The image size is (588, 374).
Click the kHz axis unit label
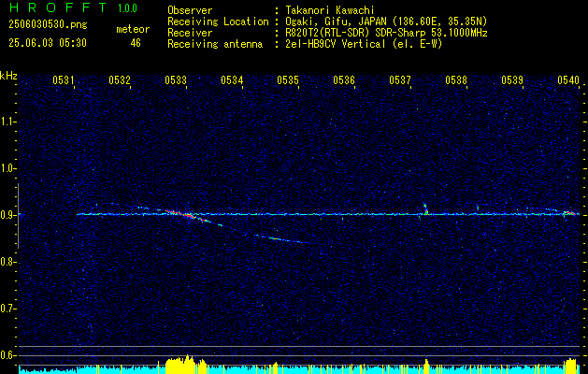[8, 76]
